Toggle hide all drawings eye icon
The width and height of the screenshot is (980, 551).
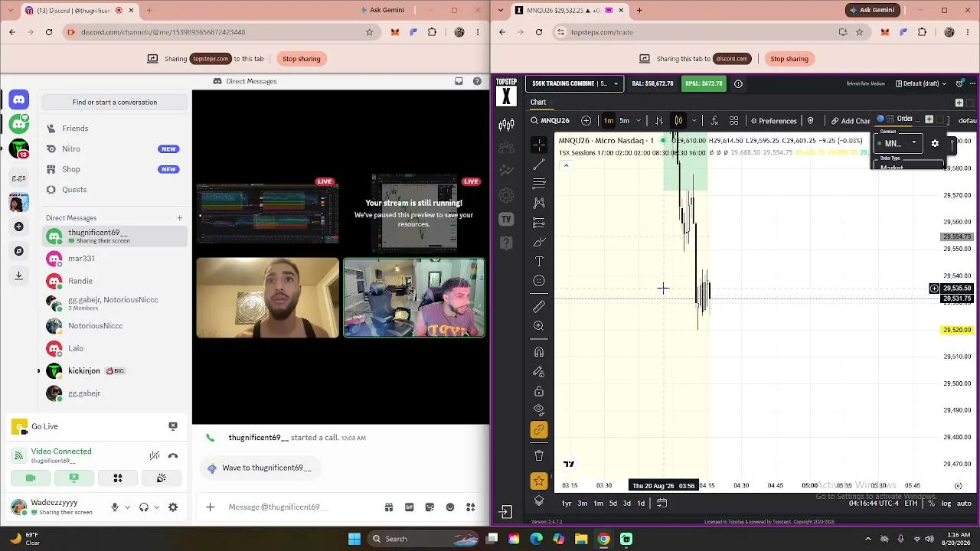(x=539, y=410)
